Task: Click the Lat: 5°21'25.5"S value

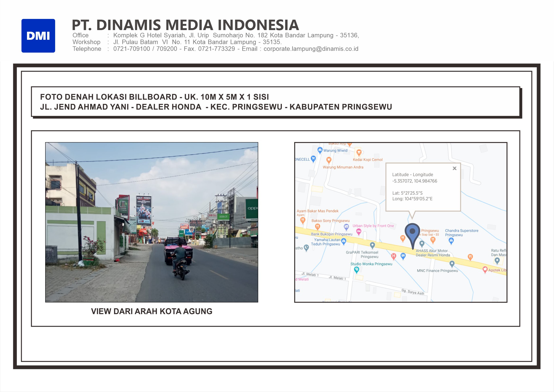Action: 407,193
